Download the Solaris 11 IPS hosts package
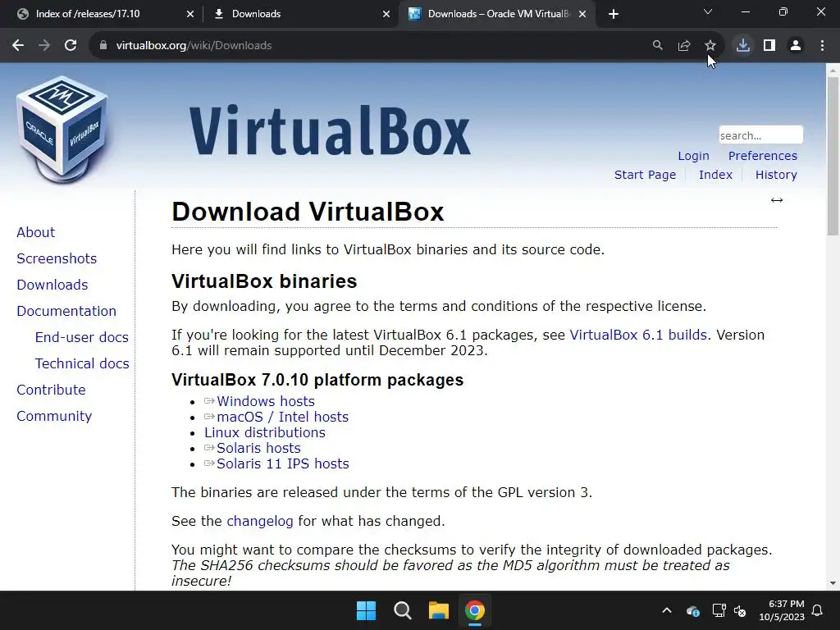840x630 pixels. [283, 463]
